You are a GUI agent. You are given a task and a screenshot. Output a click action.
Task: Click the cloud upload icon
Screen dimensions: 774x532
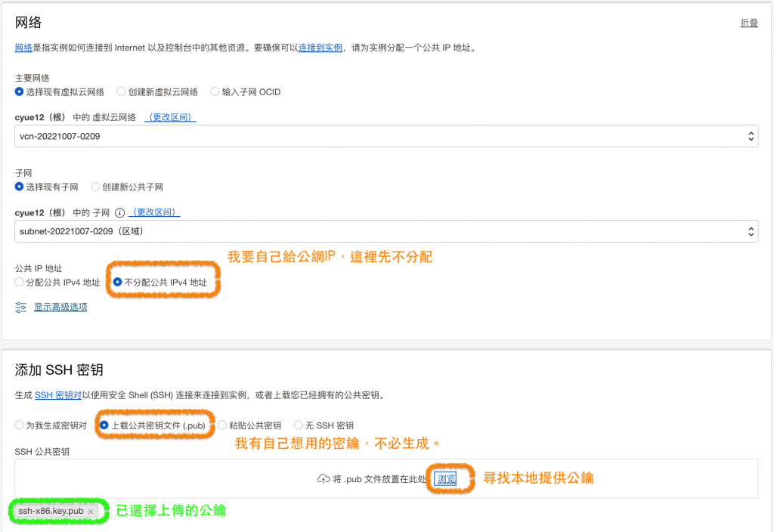pyautogui.click(x=323, y=479)
